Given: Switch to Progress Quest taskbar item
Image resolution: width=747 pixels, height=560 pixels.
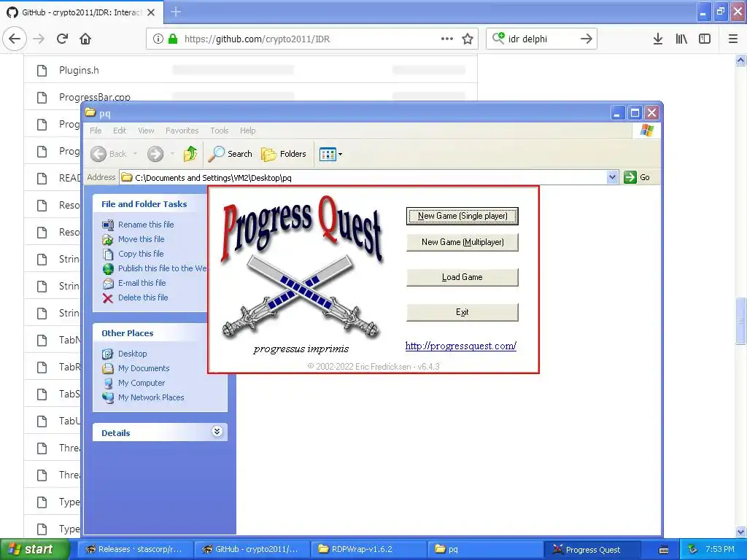Looking at the screenshot, I should click(x=592, y=550).
